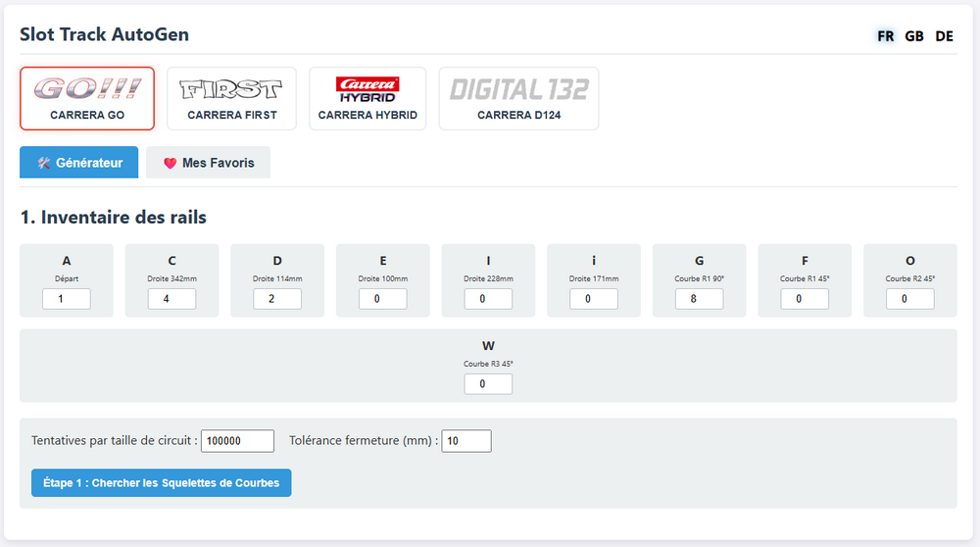The height and width of the screenshot is (547, 980).
Task: Switch language to GB
Action: [x=913, y=36]
